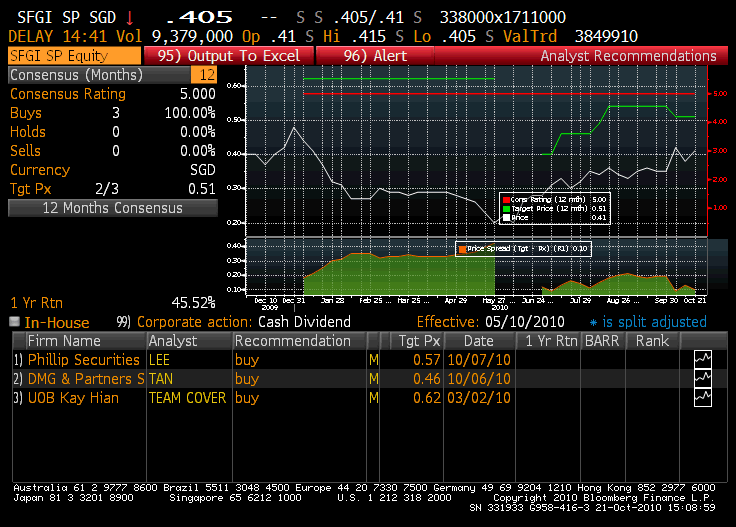Sort by Date column header
Screen dimensions: 736x527
click(478, 341)
